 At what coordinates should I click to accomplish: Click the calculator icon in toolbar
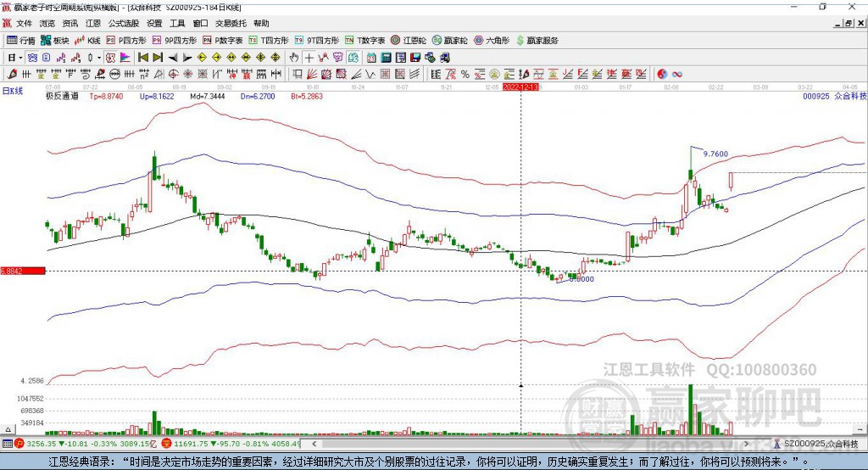[x=386, y=58]
